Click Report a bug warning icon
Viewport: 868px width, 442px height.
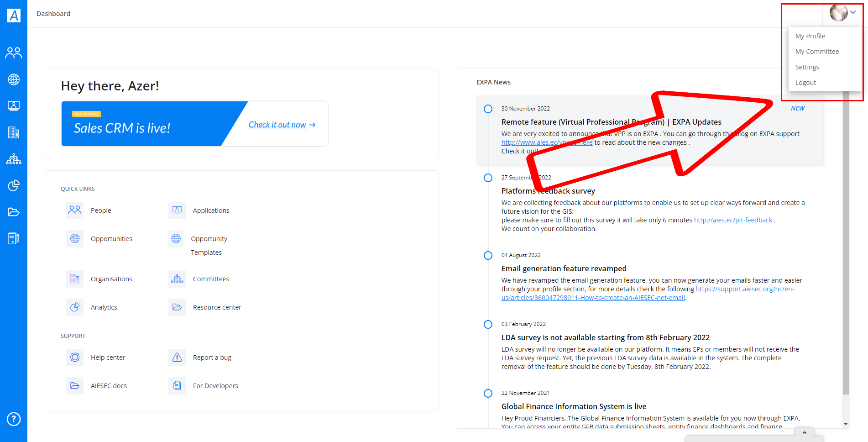[x=177, y=358]
